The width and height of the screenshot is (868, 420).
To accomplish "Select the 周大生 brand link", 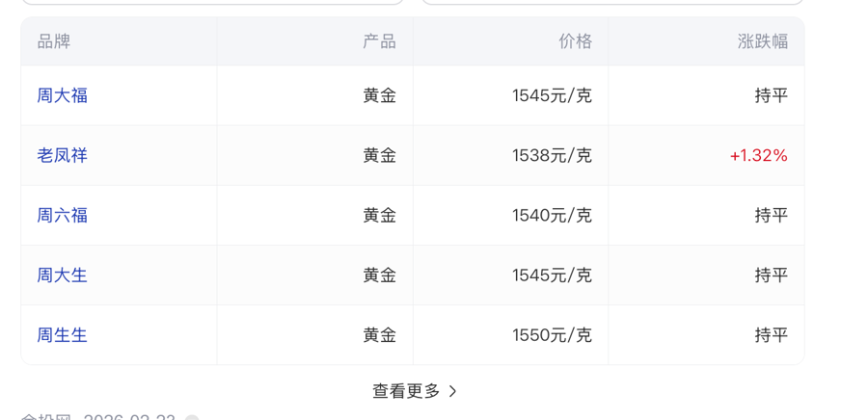I will pos(63,275).
